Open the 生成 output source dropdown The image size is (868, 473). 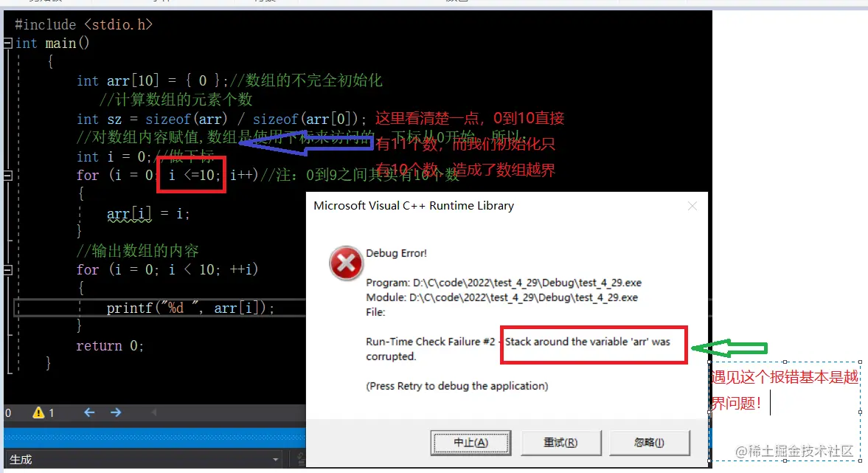coord(275,460)
